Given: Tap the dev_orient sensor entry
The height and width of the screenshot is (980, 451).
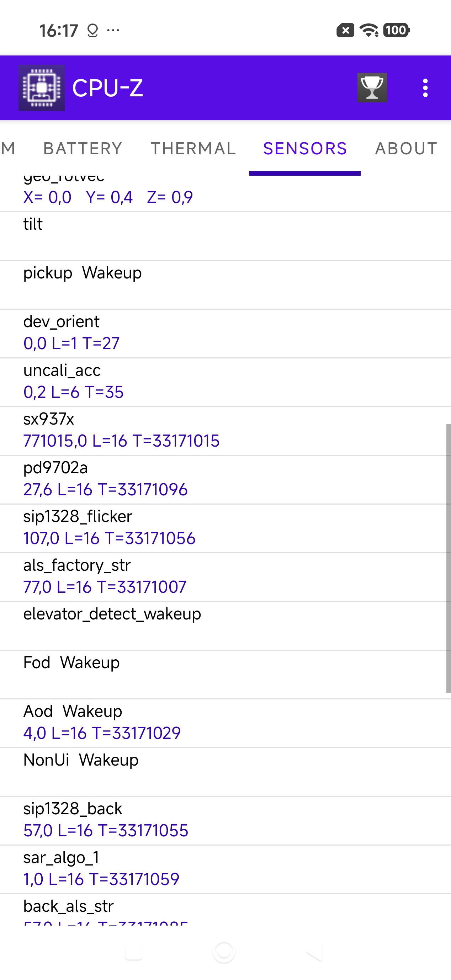Looking at the screenshot, I should coord(225,333).
